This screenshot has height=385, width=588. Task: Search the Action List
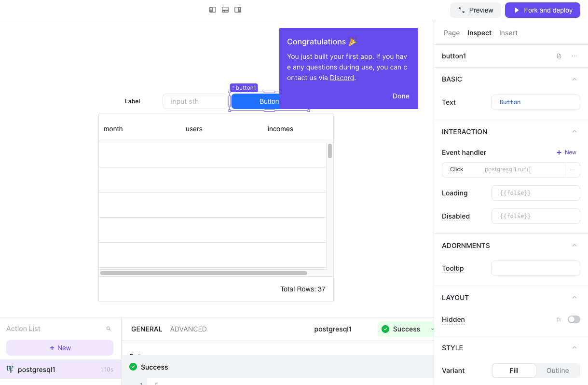109,329
